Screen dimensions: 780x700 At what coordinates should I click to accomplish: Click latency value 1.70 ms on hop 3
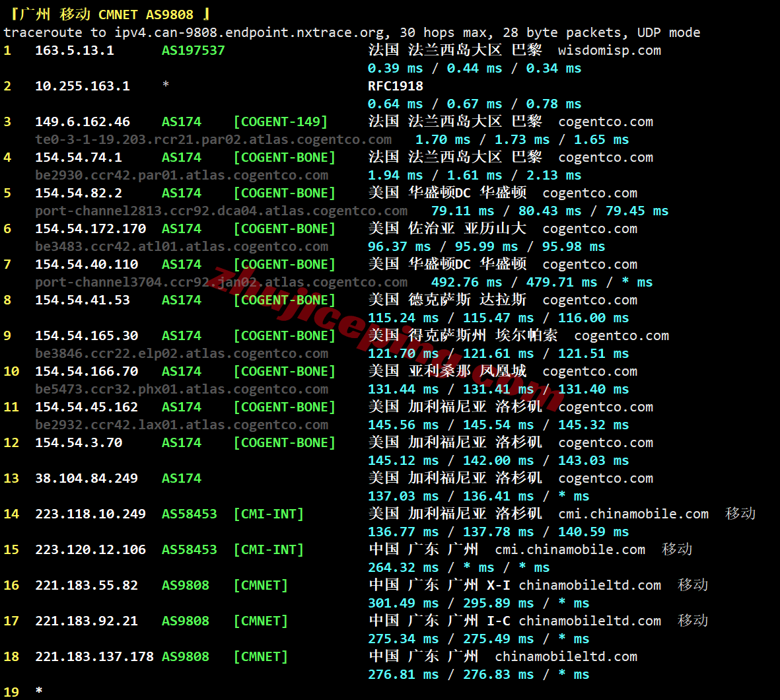443,140
